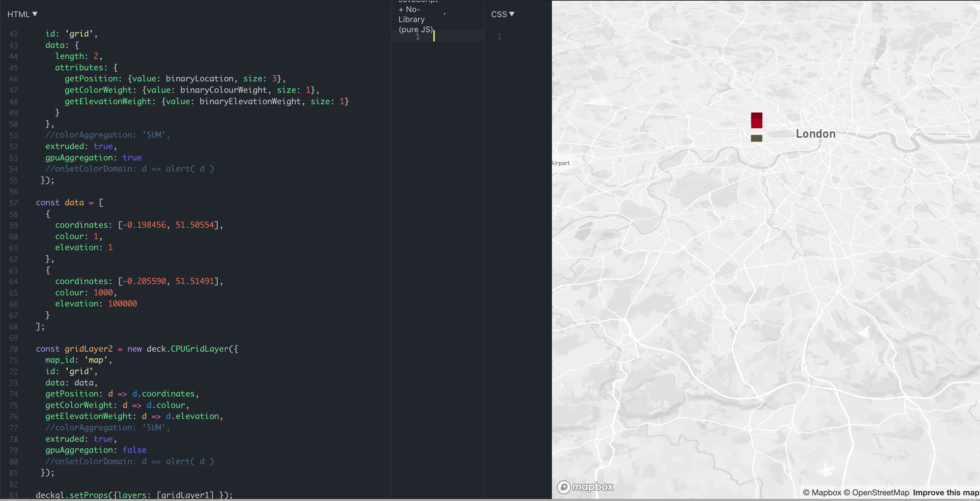Screen dimensions: 980x501
Task: Select the CSS editor panel header
Action: point(499,14)
